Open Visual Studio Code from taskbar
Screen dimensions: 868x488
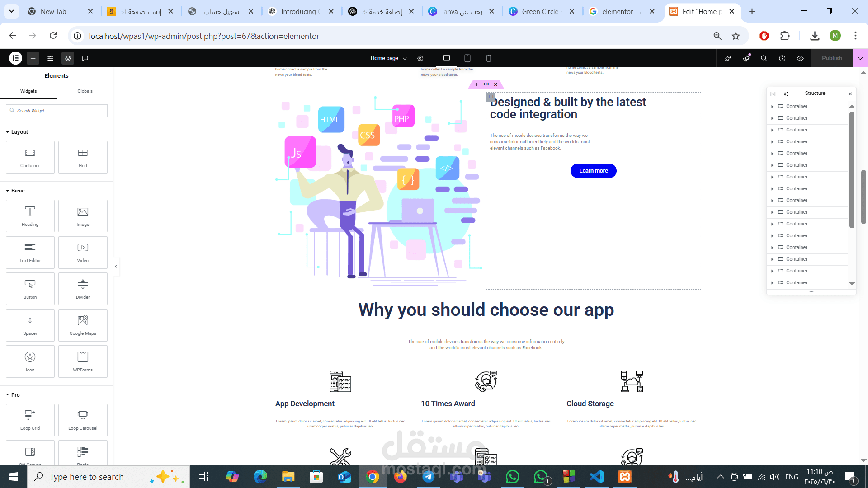[597, 477]
